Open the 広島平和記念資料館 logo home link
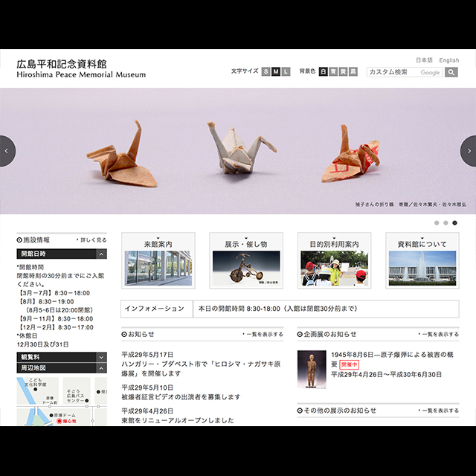 (x=81, y=69)
